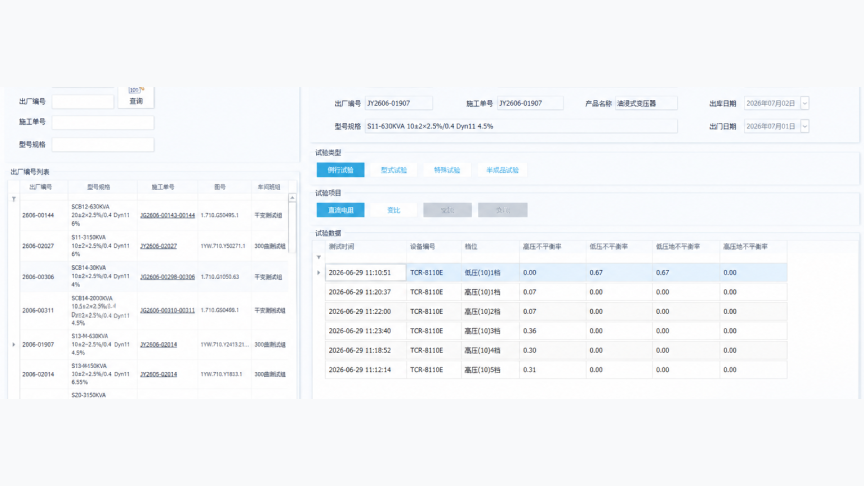Click the filter icon in 出厂编号列表 grid

pos(14,199)
